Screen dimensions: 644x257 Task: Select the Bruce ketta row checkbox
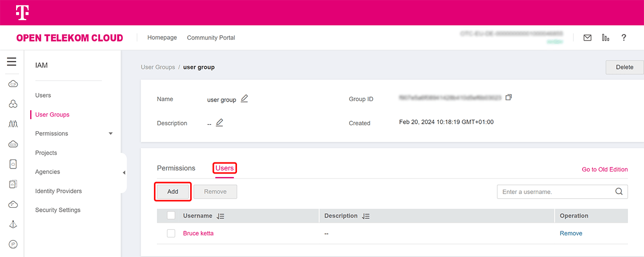171,233
